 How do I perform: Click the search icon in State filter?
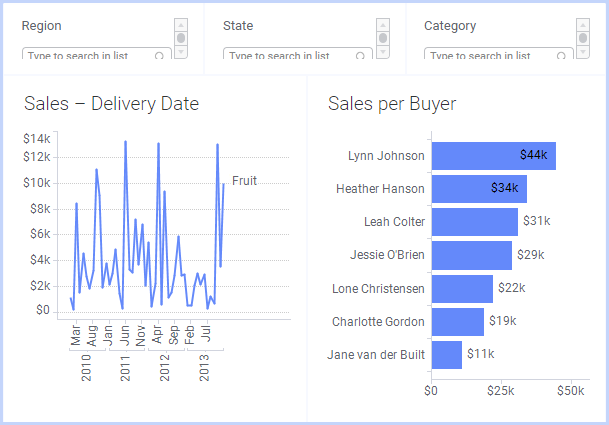362,57
